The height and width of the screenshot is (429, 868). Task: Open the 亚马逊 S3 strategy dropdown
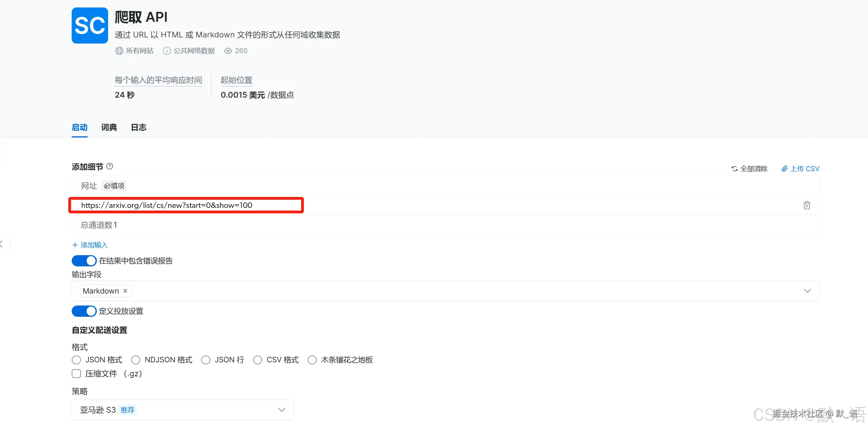point(281,410)
